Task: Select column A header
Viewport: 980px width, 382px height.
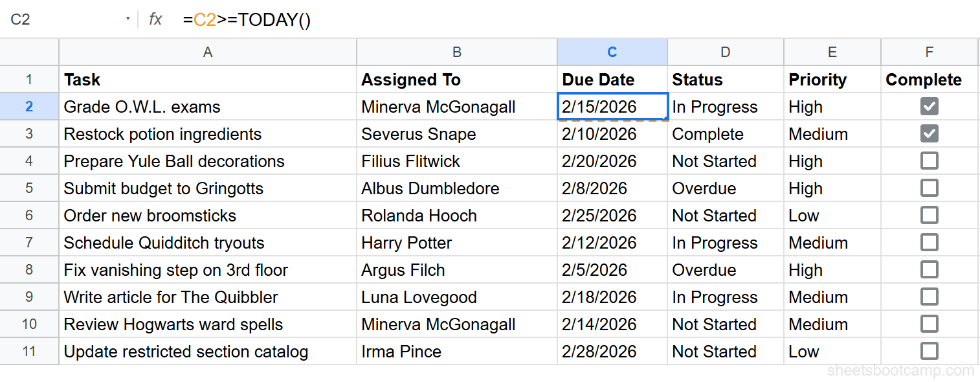Action: click(207, 52)
